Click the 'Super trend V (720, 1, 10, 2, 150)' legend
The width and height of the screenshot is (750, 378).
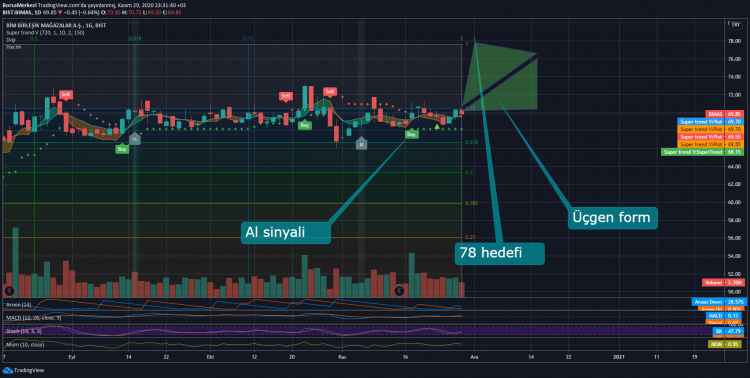point(45,33)
